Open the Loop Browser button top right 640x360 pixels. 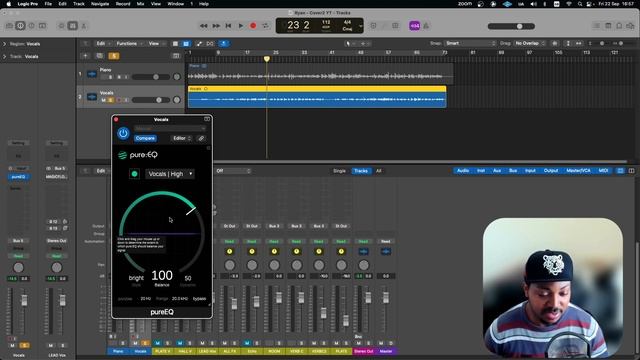pyautogui.click(x=619, y=26)
